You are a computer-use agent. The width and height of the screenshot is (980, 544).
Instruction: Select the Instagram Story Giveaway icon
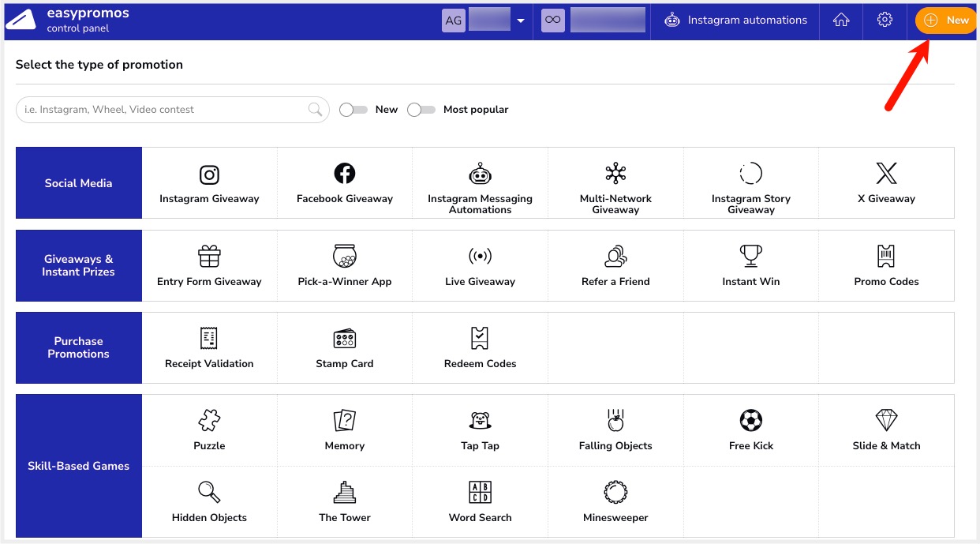751,174
